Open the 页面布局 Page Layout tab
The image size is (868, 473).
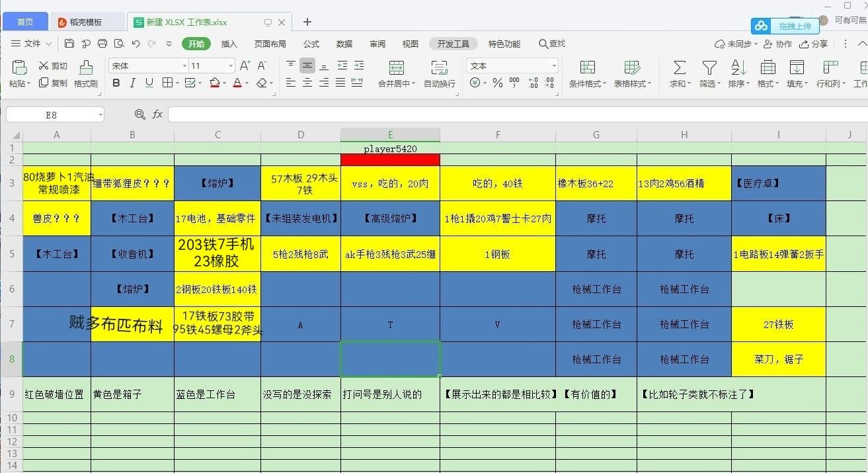(x=270, y=44)
